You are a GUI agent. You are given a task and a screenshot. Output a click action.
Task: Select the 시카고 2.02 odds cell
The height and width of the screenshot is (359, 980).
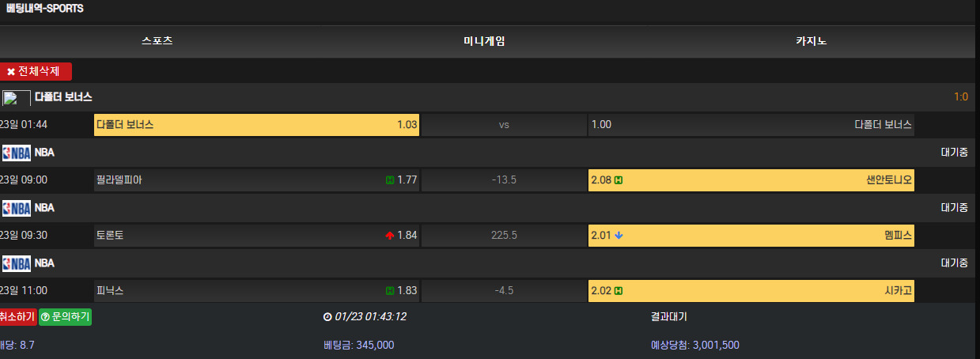[751, 291]
